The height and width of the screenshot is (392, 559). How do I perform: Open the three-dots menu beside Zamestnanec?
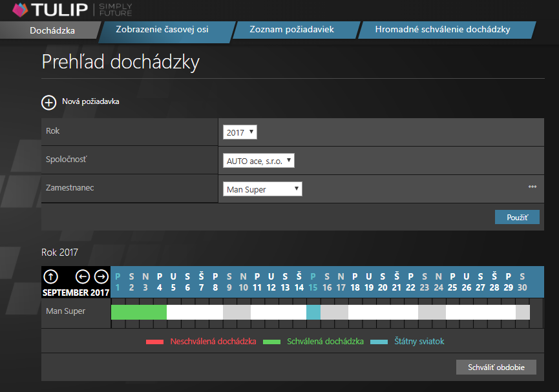532,187
